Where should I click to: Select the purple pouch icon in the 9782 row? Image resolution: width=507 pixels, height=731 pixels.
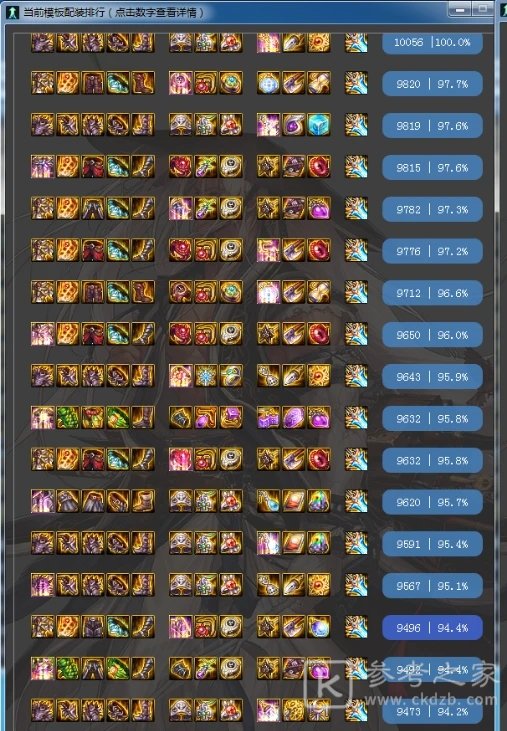click(319, 208)
